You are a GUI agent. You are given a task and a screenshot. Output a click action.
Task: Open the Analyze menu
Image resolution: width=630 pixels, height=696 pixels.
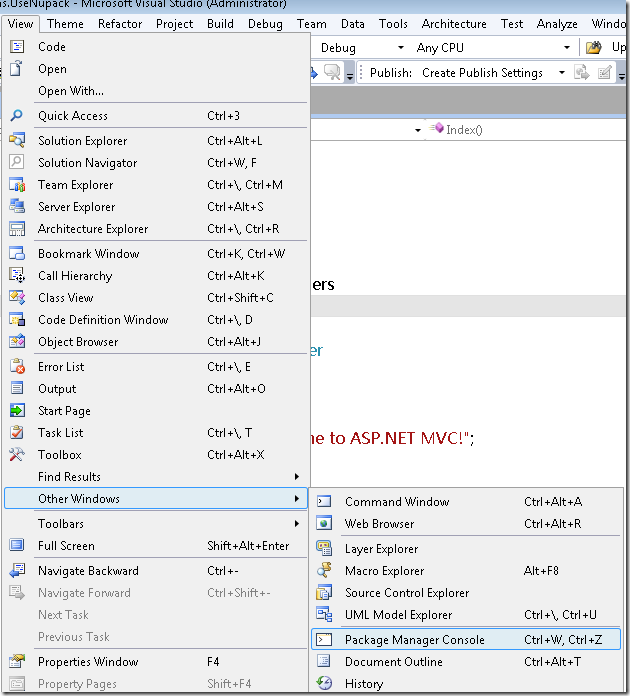click(x=557, y=24)
